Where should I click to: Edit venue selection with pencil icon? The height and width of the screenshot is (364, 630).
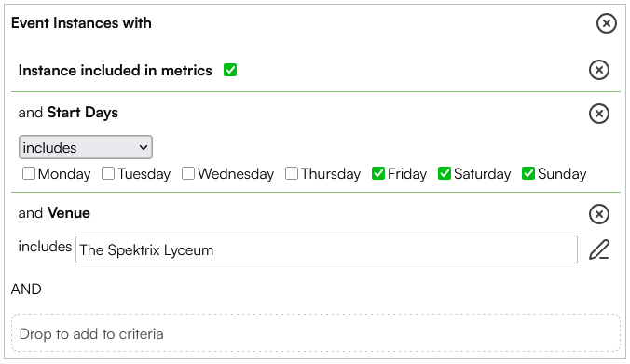coord(599,249)
